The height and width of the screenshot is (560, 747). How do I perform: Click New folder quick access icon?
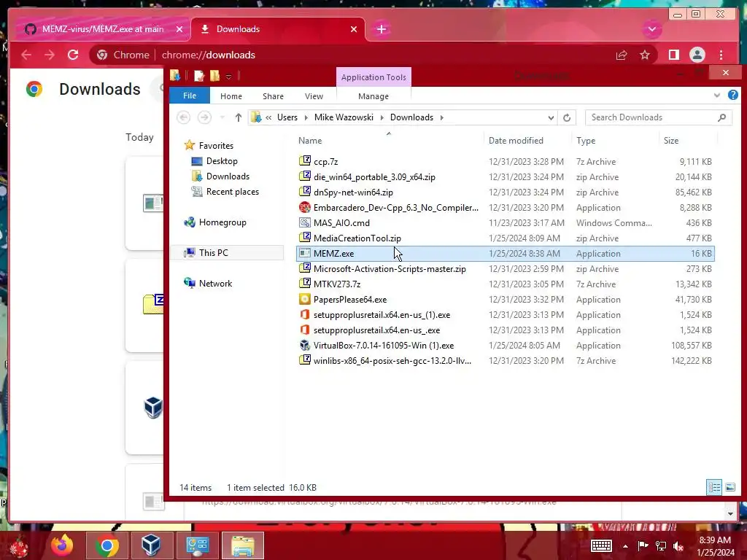(215, 76)
